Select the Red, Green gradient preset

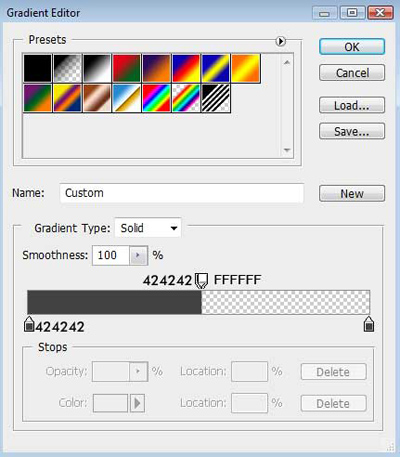click(127, 68)
